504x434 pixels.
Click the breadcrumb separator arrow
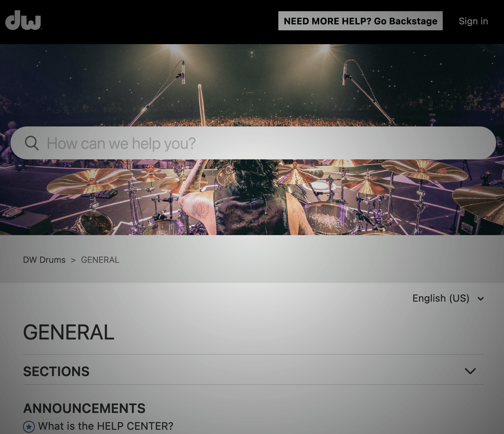tap(73, 260)
